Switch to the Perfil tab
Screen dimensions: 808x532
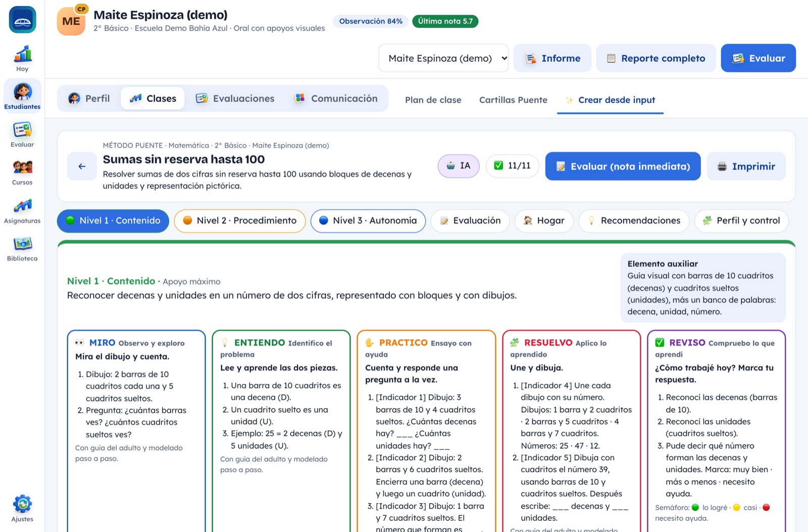point(89,98)
